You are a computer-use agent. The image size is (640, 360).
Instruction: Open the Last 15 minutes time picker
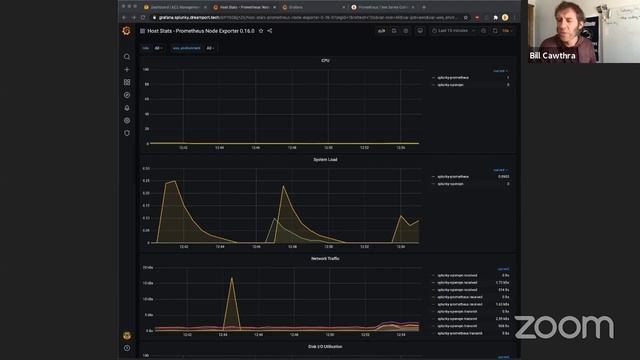click(x=453, y=31)
